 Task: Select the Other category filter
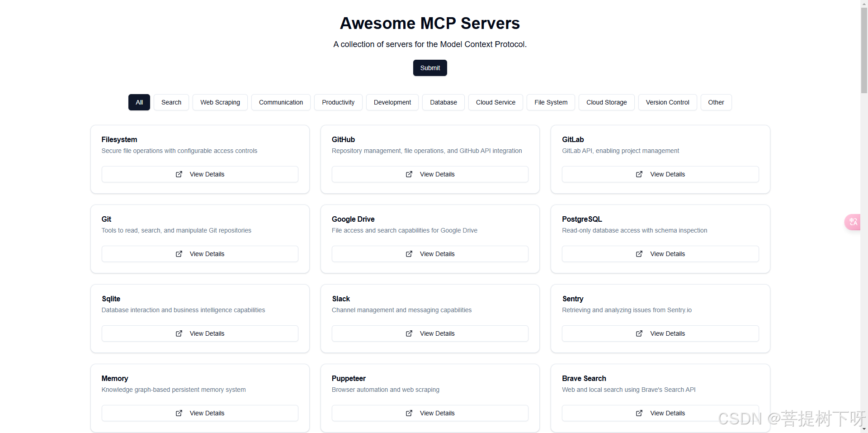[716, 102]
